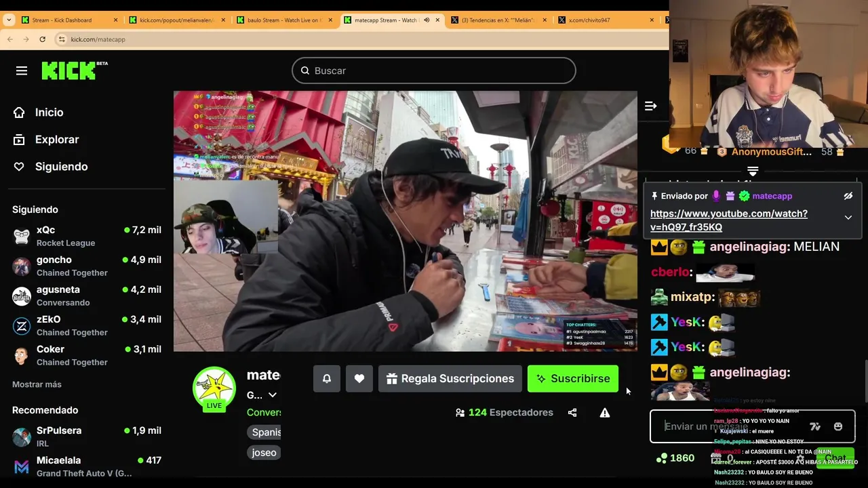Click the report warning triangle icon
The width and height of the screenshot is (868, 488).
(605, 413)
